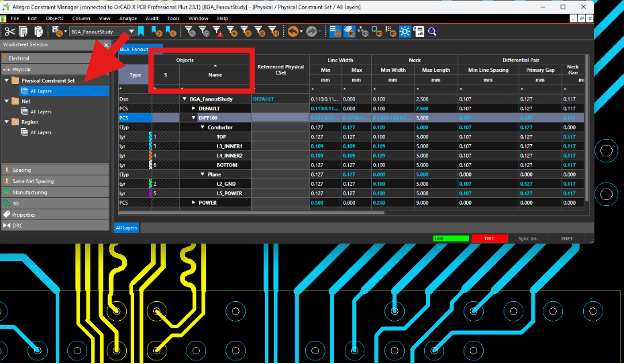Click the Primary Gap column header
This screenshot has height=364, width=624.
pos(540,70)
